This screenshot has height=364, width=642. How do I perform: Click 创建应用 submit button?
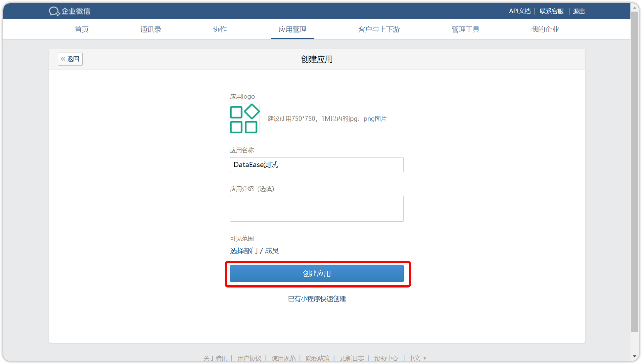(317, 273)
